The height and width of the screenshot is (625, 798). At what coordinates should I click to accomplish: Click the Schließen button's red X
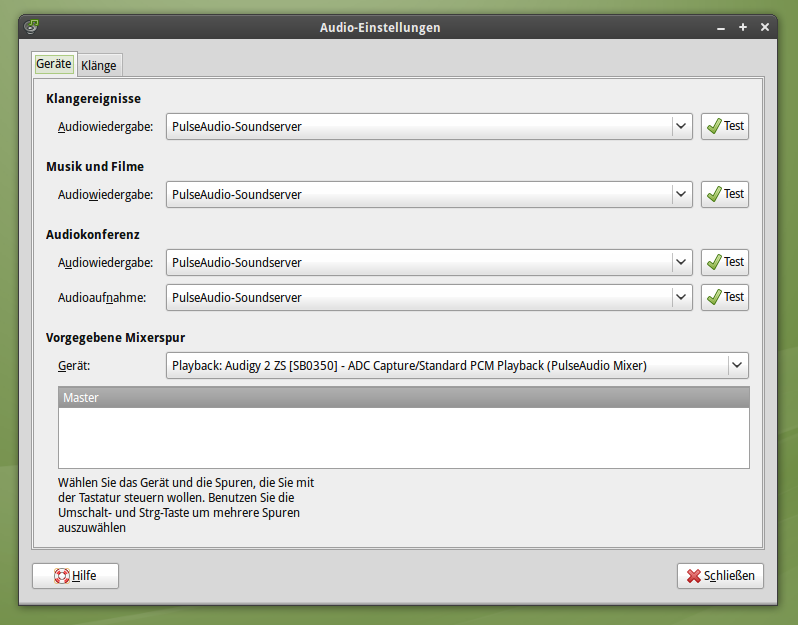coord(693,576)
